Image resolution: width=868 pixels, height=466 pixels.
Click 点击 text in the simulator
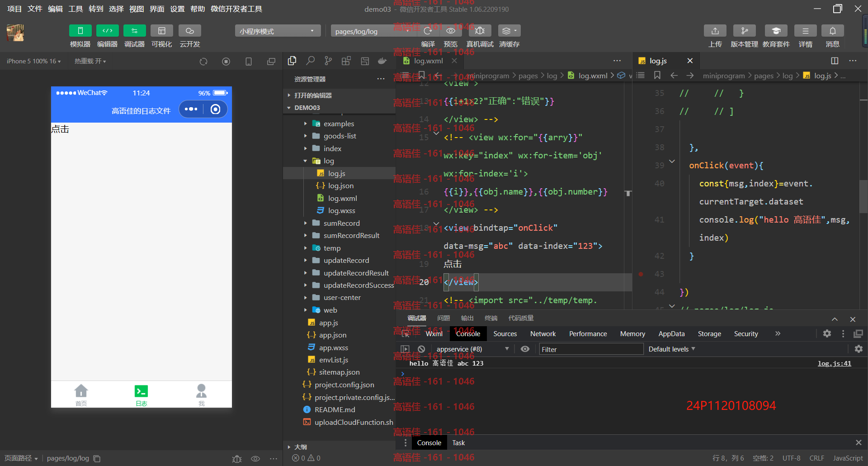click(60, 129)
